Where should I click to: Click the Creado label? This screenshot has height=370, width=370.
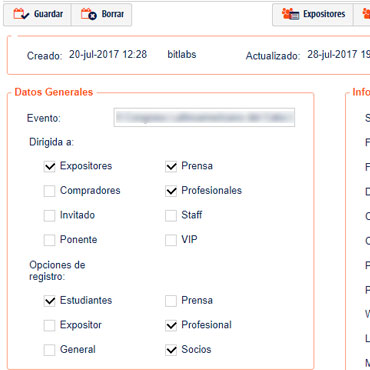(44, 56)
